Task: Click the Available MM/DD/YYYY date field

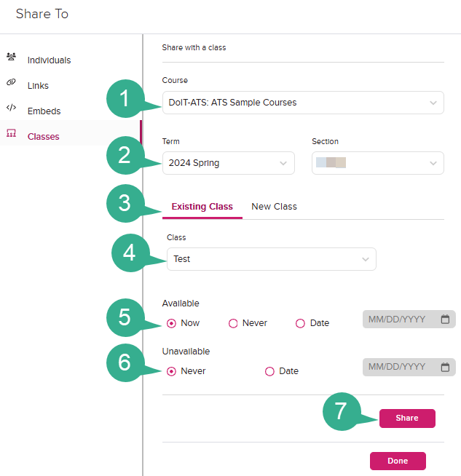Action: pyautogui.click(x=409, y=319)
